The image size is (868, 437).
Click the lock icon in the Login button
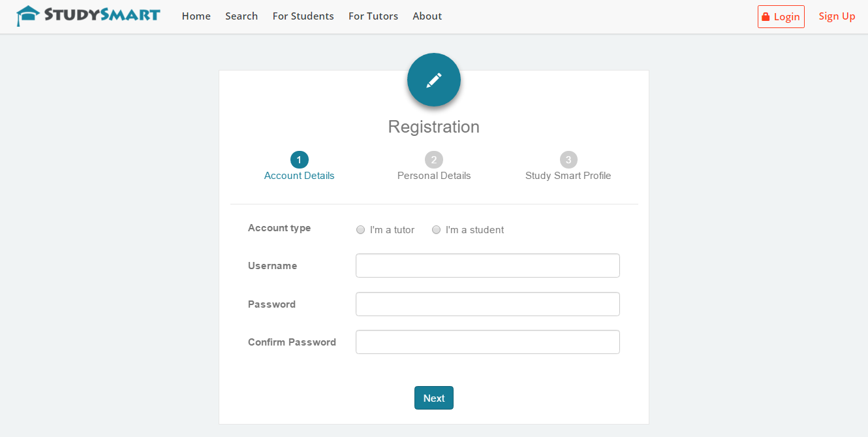click(x=766, y=16)
